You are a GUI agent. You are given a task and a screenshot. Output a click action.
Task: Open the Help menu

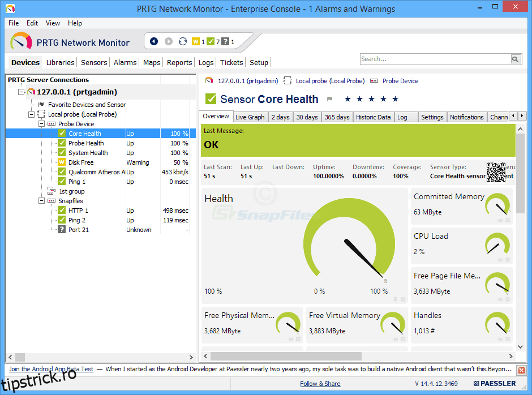75,23
